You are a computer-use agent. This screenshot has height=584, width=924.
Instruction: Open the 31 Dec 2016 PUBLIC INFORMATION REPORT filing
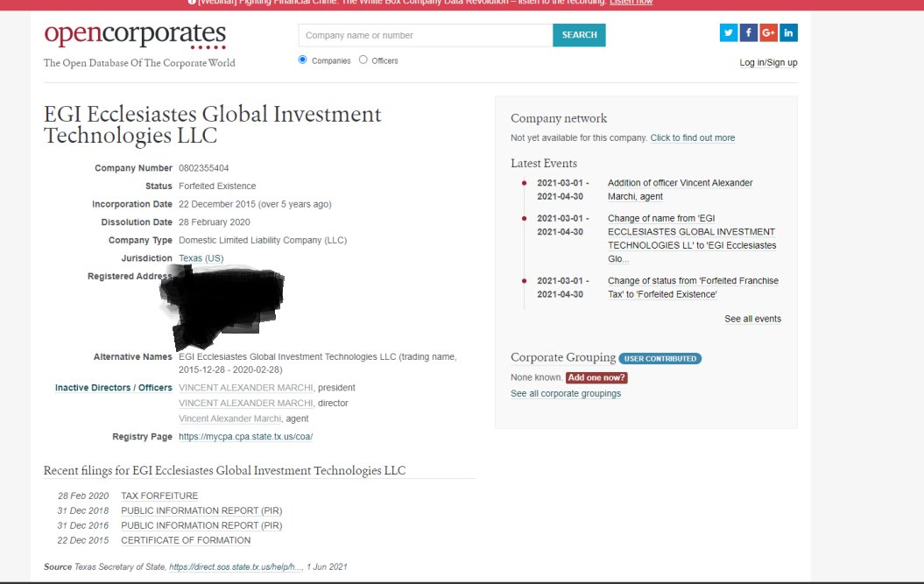pos(201,525)
